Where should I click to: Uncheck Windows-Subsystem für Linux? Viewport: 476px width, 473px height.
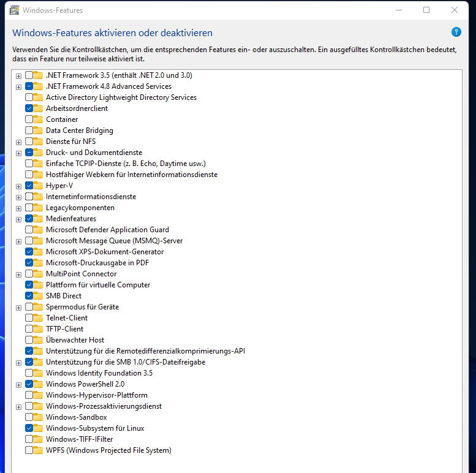click(x=29, y=428)
